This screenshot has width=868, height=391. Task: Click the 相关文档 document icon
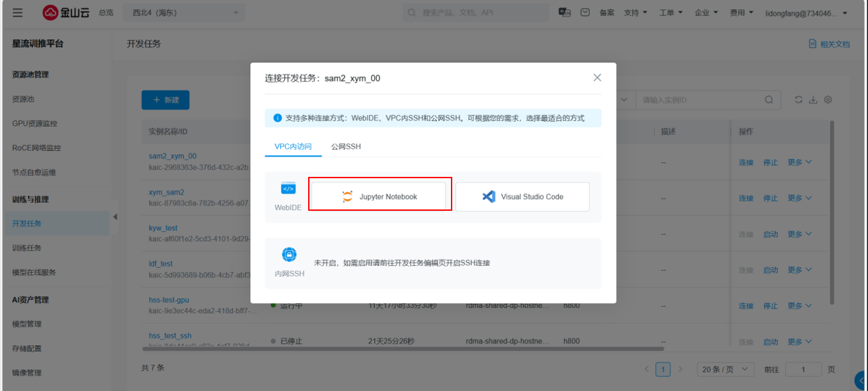(x=812, y=44)
